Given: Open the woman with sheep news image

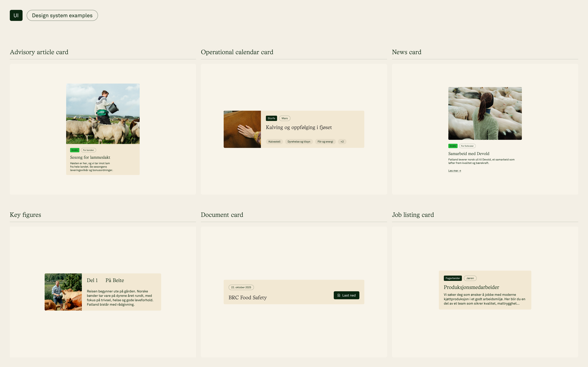Looking at the screenshot, I should click(x=485, y=113).
